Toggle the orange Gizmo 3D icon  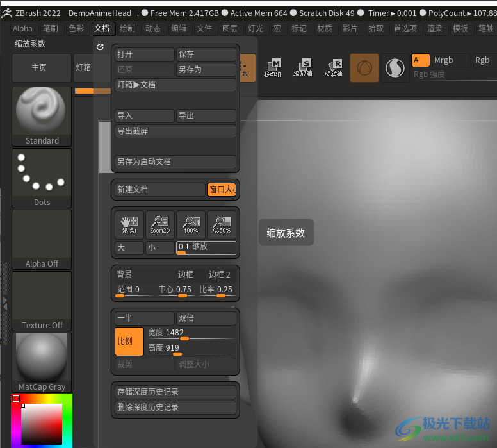(364, 67)
